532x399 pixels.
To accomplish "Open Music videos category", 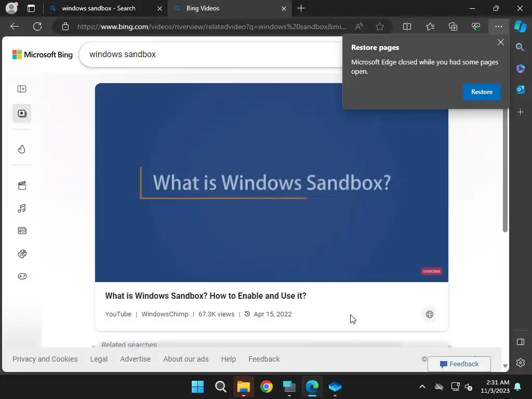I will click(22, 208).
